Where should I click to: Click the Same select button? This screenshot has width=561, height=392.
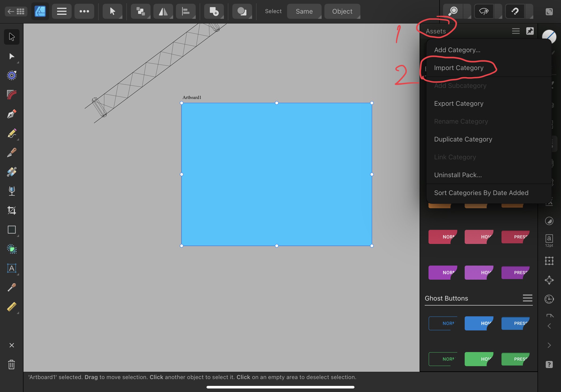[304, 11]
